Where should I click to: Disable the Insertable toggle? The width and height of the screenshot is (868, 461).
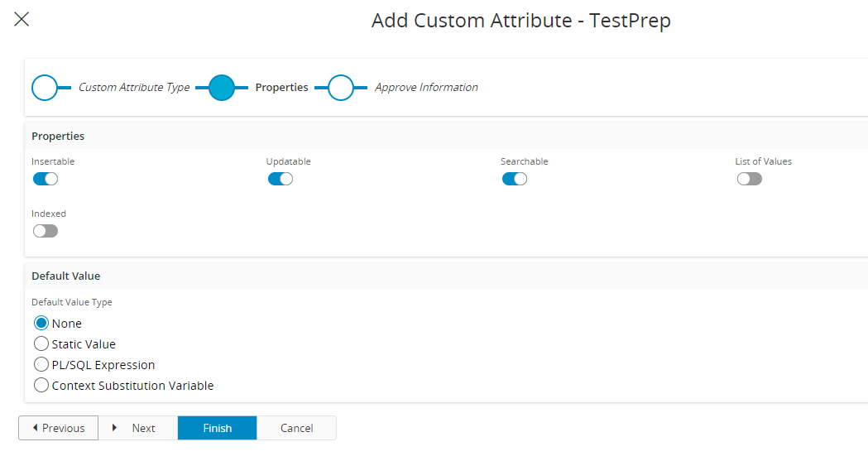coord(46,179)
